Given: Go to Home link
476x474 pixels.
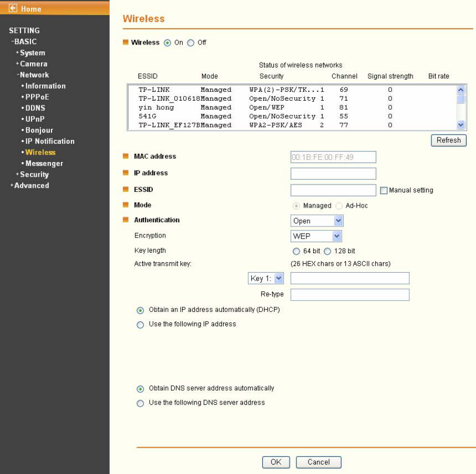Looking at the screenshot, I should pyautogui.click(x=31, y=9).
